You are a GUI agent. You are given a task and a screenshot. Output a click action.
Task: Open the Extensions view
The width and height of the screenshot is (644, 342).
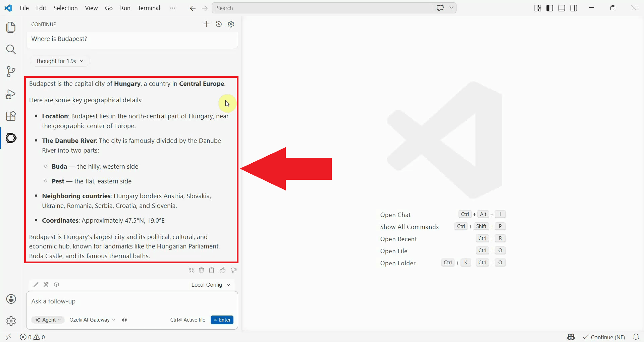[x=11, y=116]
